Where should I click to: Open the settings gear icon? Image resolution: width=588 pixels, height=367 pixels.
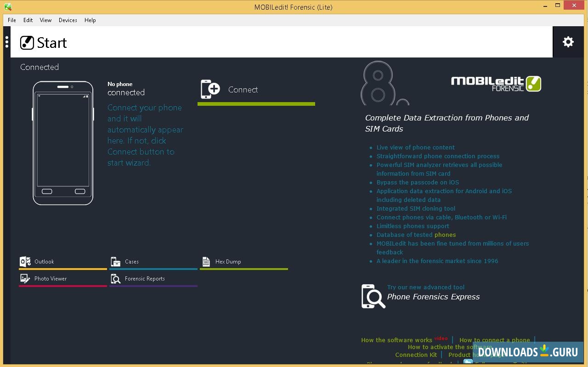coord(568,42)
